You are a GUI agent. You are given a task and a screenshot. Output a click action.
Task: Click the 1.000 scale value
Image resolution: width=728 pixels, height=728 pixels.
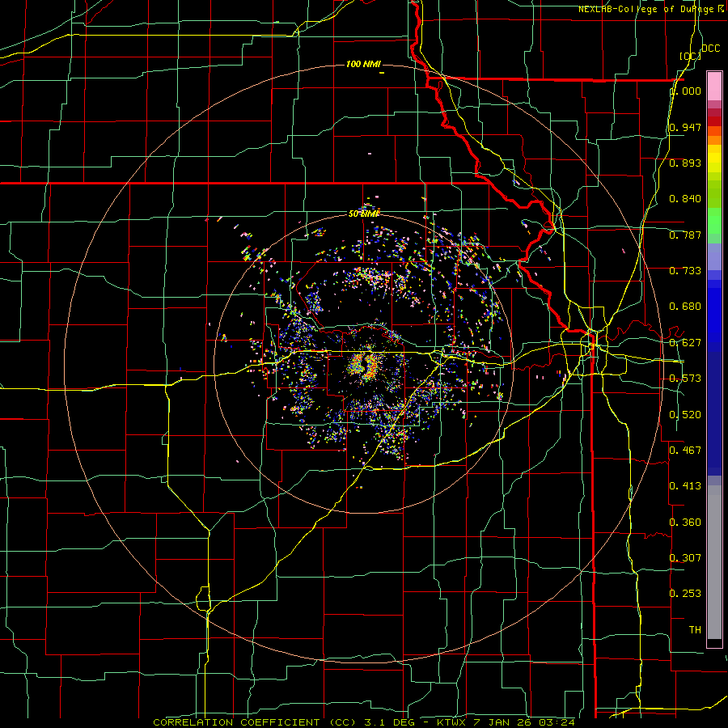(685, 91)
